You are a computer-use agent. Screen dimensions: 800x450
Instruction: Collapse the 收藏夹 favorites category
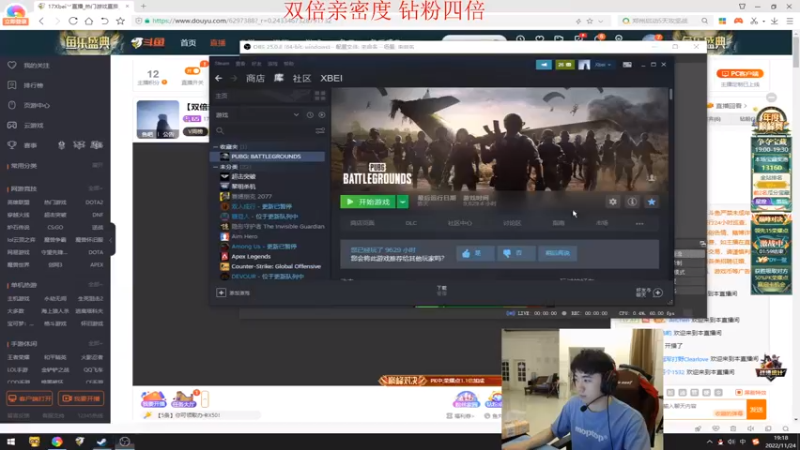pos(215,147)
